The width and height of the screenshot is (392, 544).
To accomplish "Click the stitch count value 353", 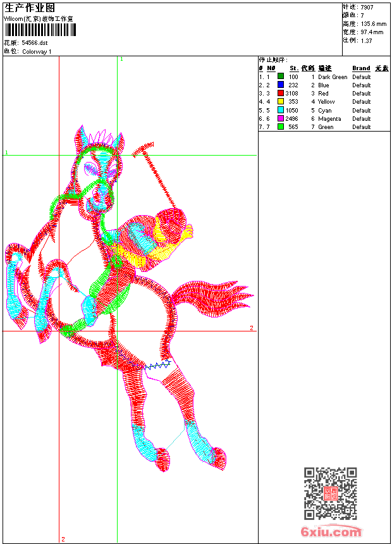I will (x=293, y=102).
